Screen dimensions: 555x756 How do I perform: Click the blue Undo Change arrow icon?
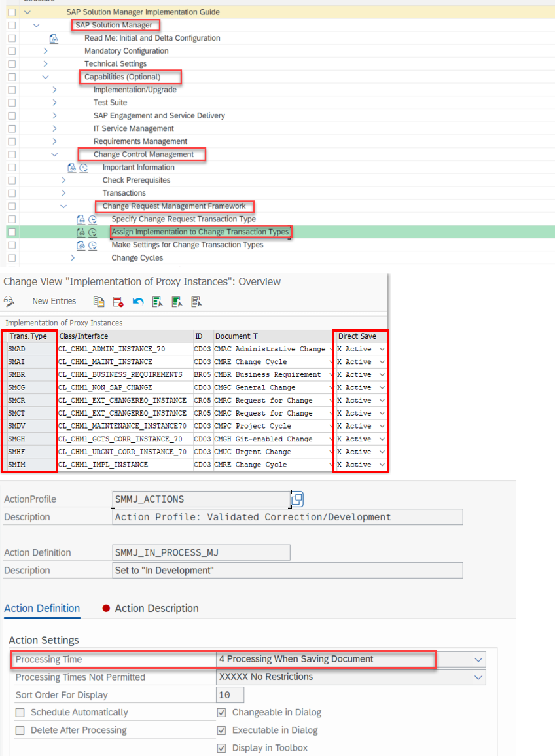[x=138, y=301]
